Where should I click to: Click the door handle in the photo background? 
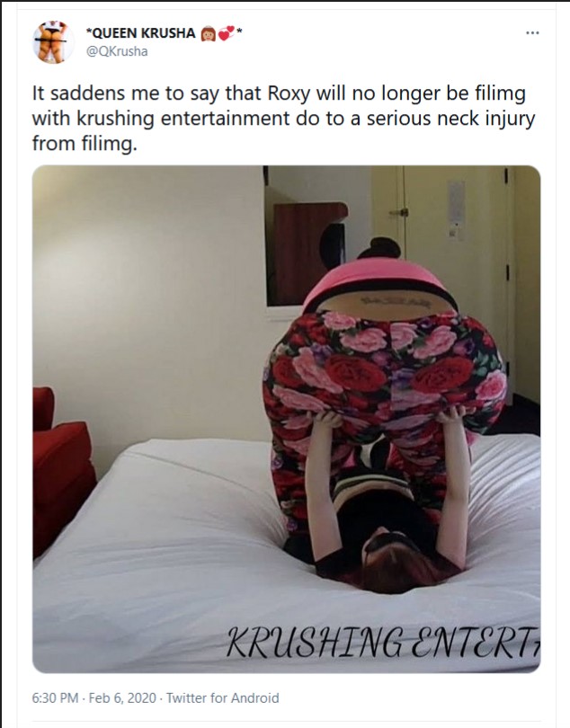(400, 213)
